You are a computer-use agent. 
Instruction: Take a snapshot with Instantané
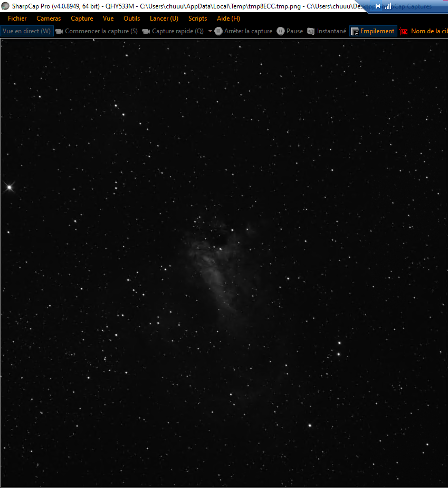tap(327, 31)
